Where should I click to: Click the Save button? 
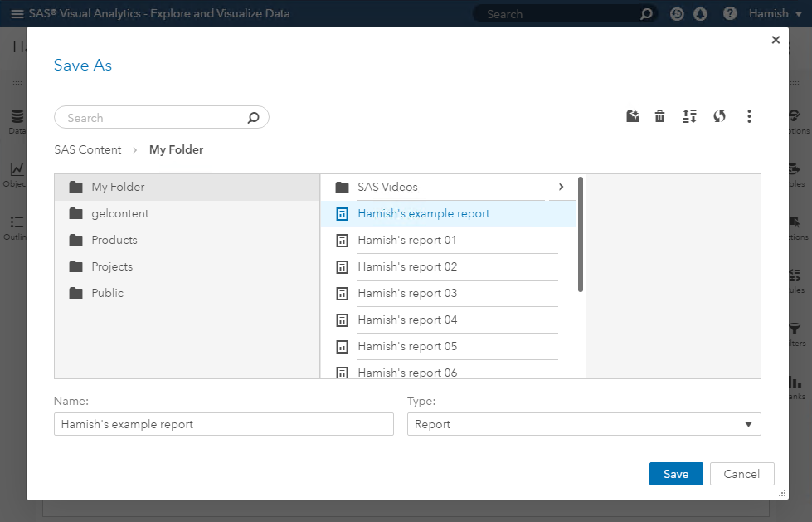(x=676, y=474)
